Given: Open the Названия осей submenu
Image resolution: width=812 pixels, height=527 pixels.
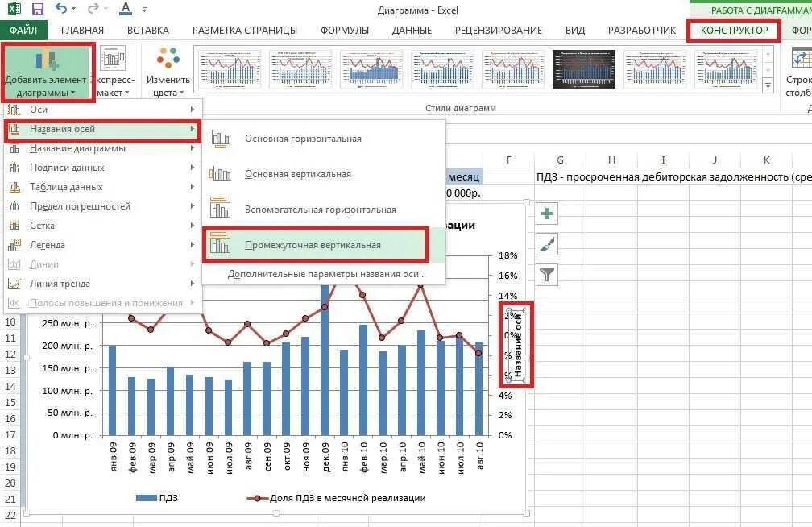Looking at the screenshot, I should [x=102, y=129].
